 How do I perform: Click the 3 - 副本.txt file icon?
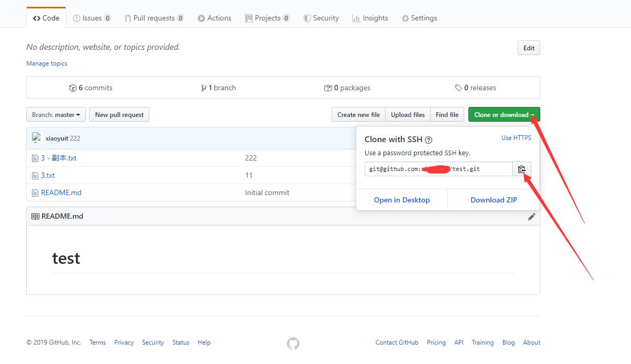35,158
